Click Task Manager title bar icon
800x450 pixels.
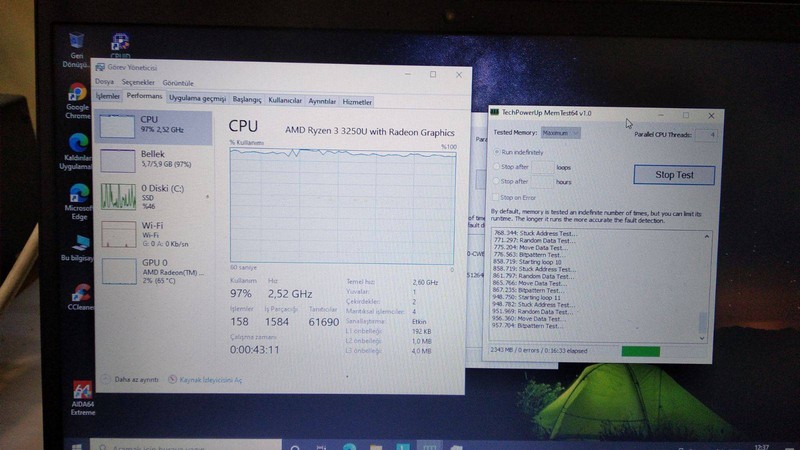(x=99, y=67)
